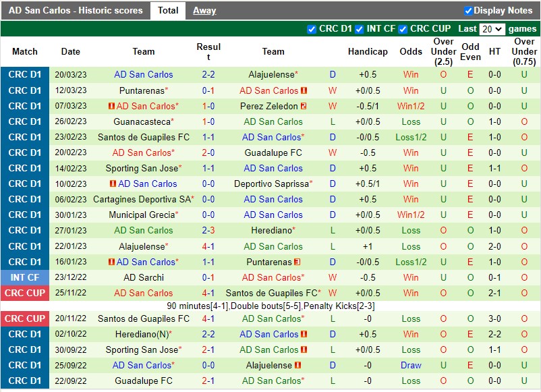
Task: Click the CRC CUP league badge on 25/11 row
Action: (x=24, y=293)
